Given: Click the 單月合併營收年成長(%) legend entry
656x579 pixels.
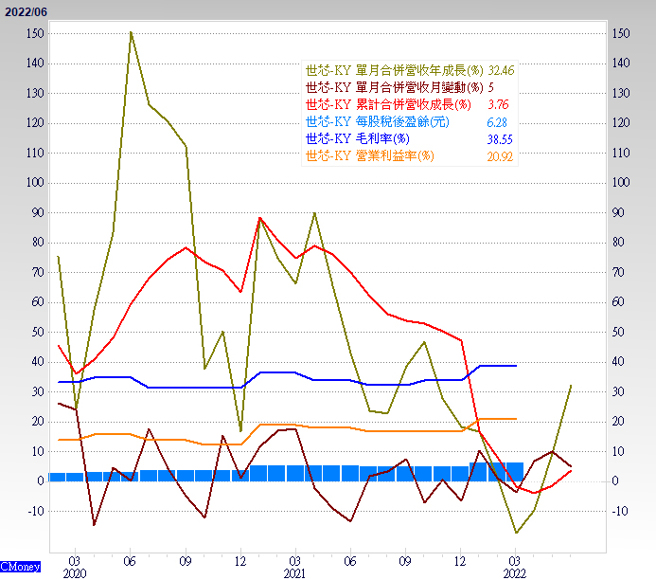Looking at the screenshot, I should tap(394, 72).
